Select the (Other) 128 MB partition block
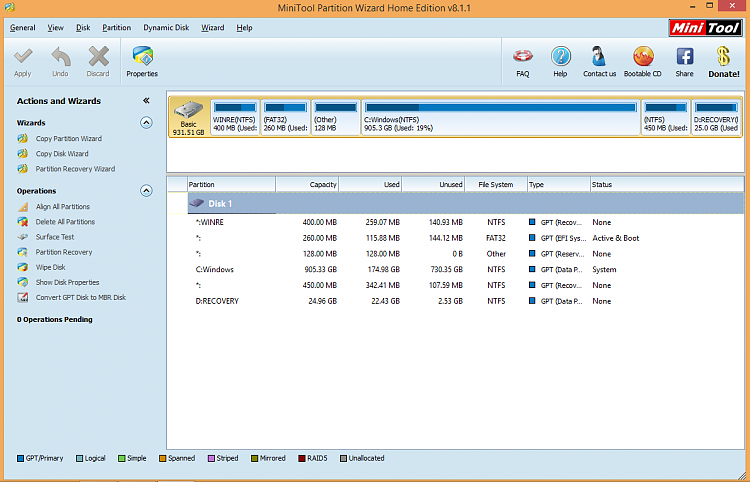This screenshot has width=750, height=482. (x=336, y=117)
